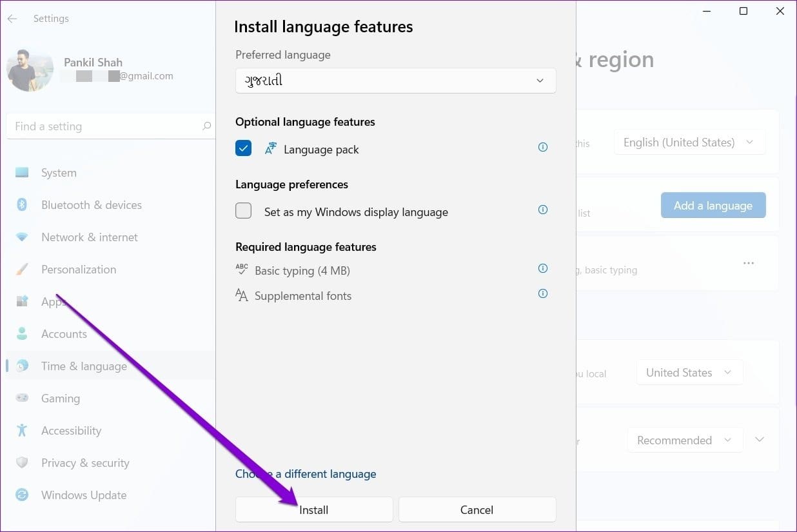Click the System monitor icon

tap(22, 173)
